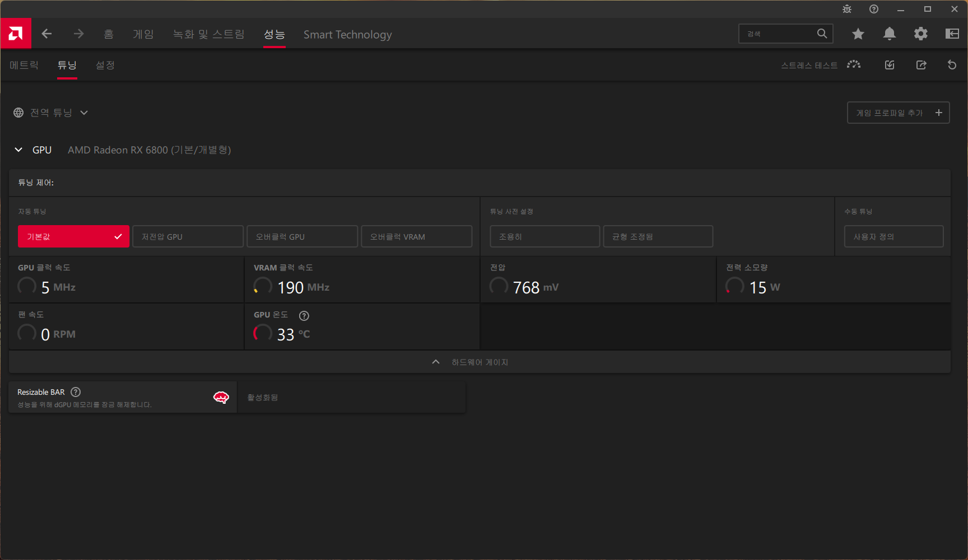Switch to the 메트릭 sub-tab
The width and height of the screenshot is (968, 560).
tap(24, 65)
